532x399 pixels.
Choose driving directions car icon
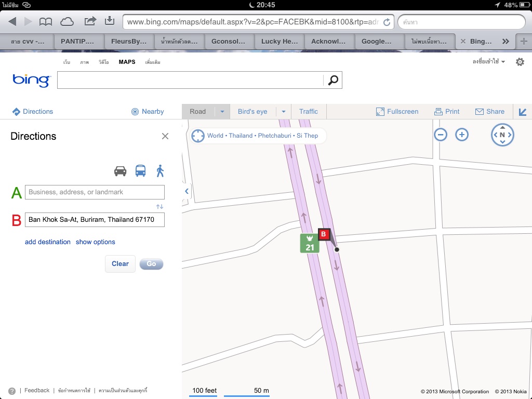click(x=120, y=171)
